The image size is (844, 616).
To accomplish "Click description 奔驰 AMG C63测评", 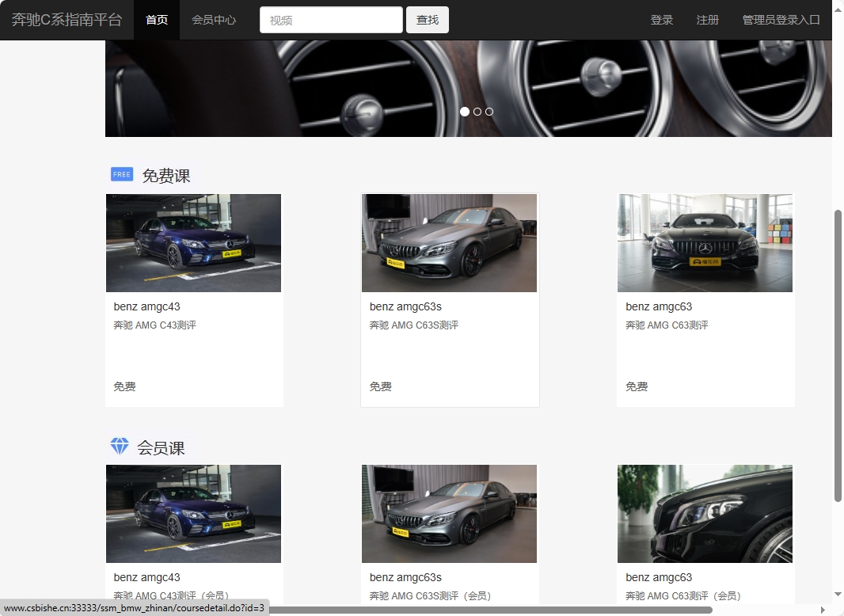I will (x=667, y=325).
